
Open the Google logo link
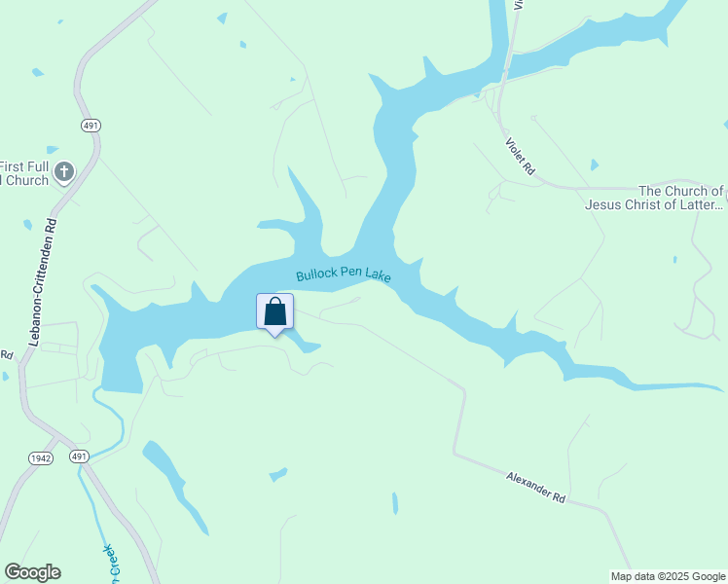click(x=32, y=572)
